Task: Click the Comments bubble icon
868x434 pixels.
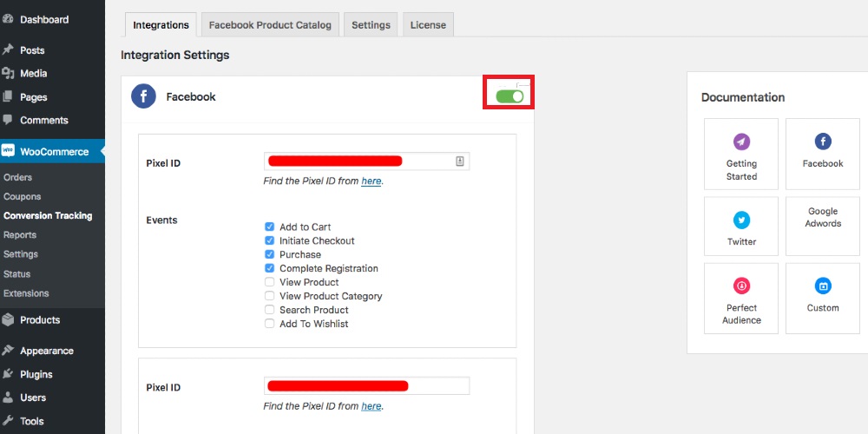Action: (x=7, y=120)
